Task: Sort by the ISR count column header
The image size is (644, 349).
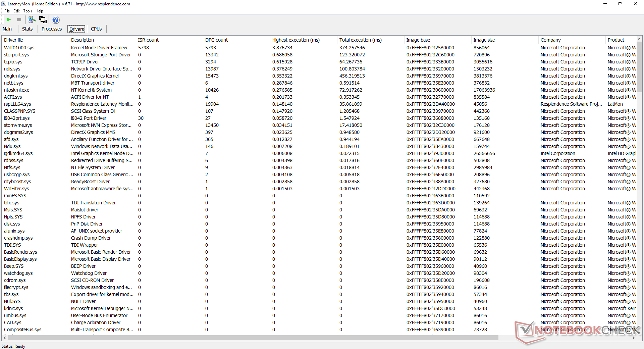Action: [169, 40]
